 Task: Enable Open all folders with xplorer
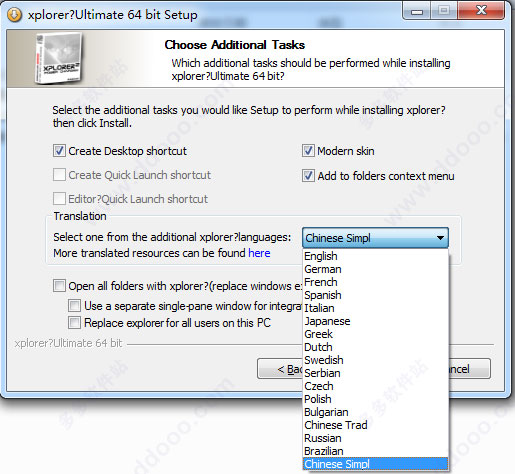59,286
